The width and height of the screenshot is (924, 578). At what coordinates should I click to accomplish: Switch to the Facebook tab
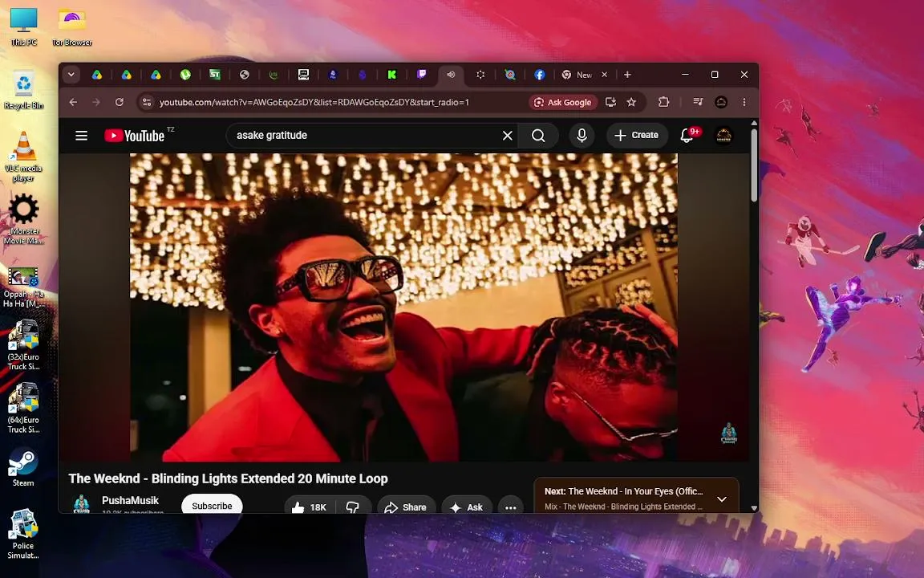coord(539,75)
